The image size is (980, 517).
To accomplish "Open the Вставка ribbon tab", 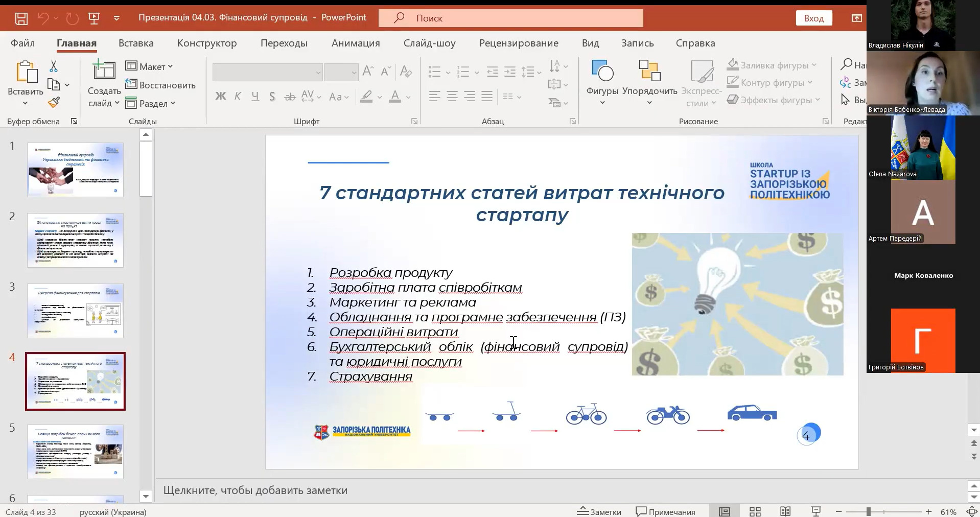I will pos(136,43).
